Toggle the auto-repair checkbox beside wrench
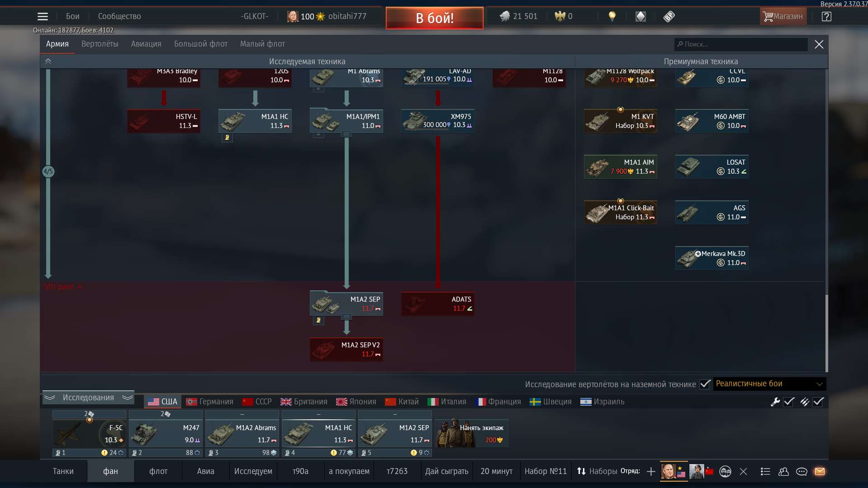The width and height of the screenshot is (868, 488). click(789, 402)
